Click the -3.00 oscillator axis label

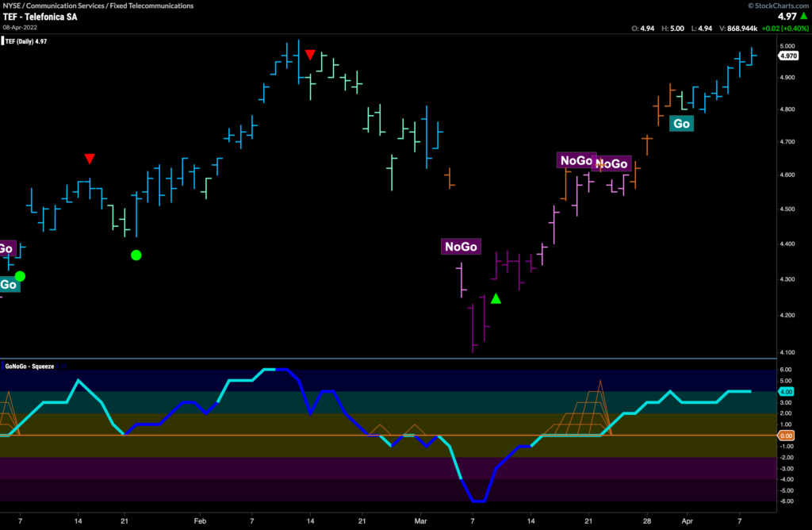point(785,469)
